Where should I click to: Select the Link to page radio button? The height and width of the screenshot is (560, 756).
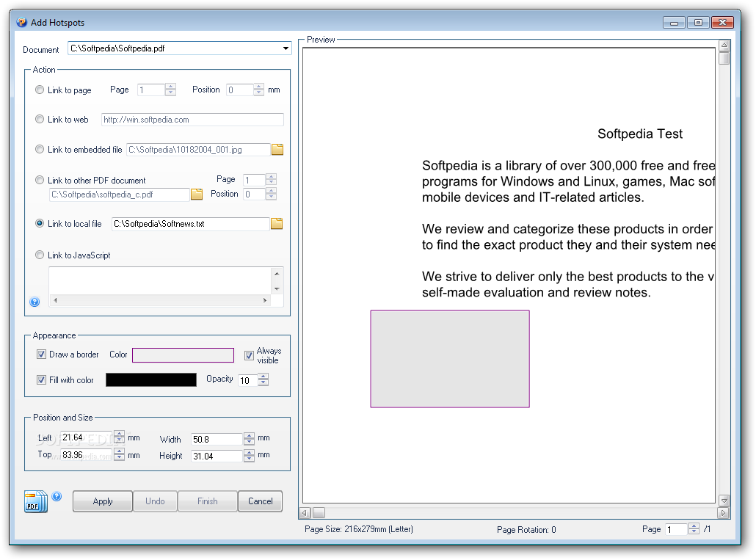[x=40, y=90]
